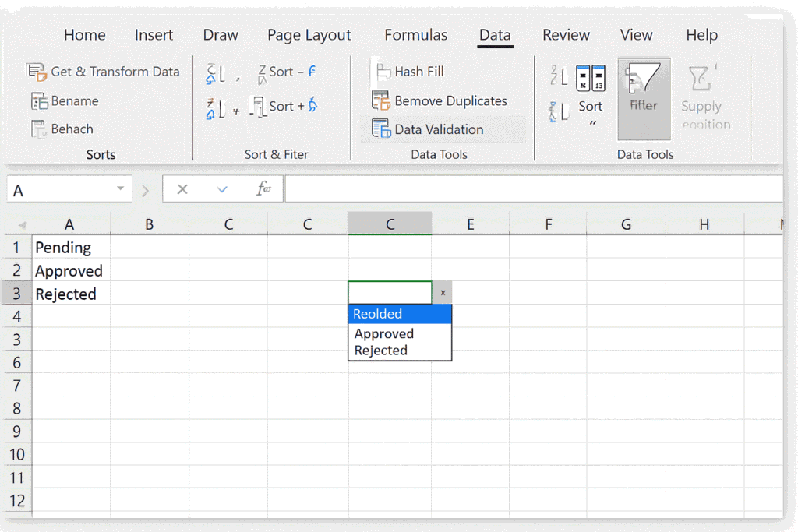This screenshot has height=532, width=798.
Task: Open the Name Box dropdown arrow
Action: pyautogui.click(x=119, y=188)
